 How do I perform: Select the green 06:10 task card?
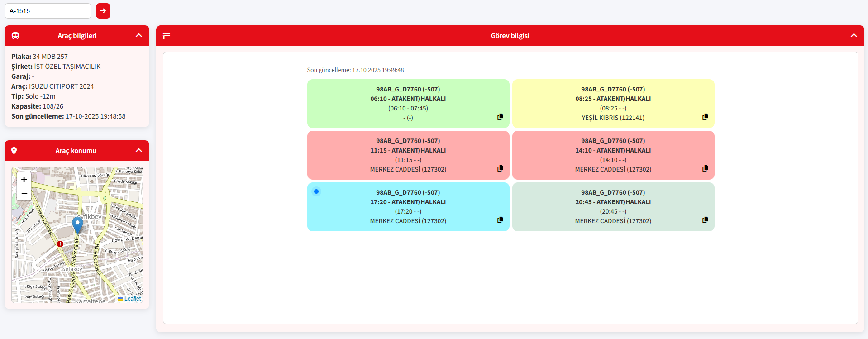[x=408, y=103]
